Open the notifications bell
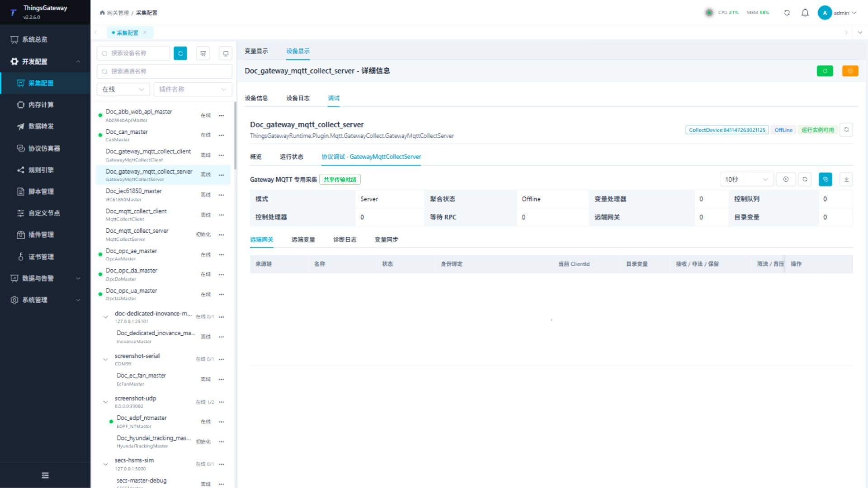The width and height of the screenshot is (868, 488). point(805,13)
